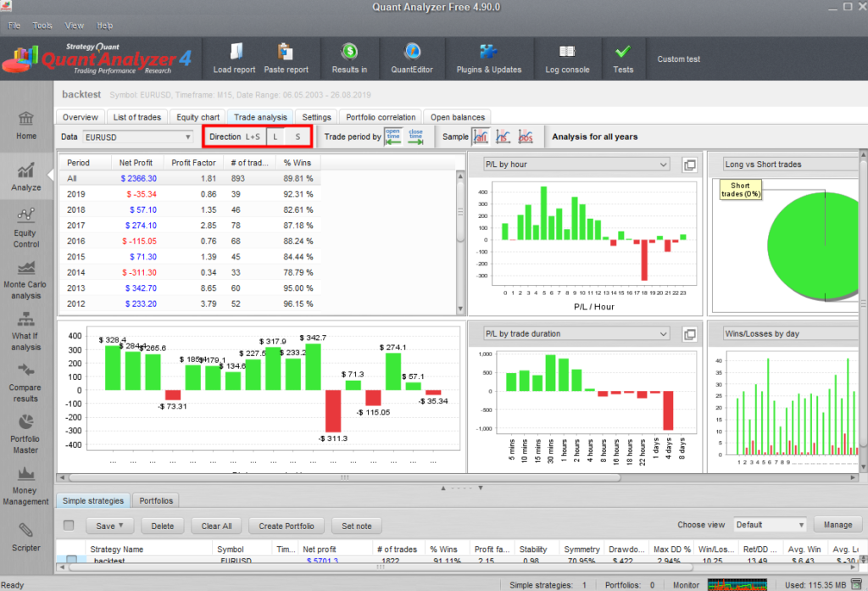868x591 pixels.
Task: Pop out the P/L by hour chart
Action: pyautogui.click(x=689, y=164)
